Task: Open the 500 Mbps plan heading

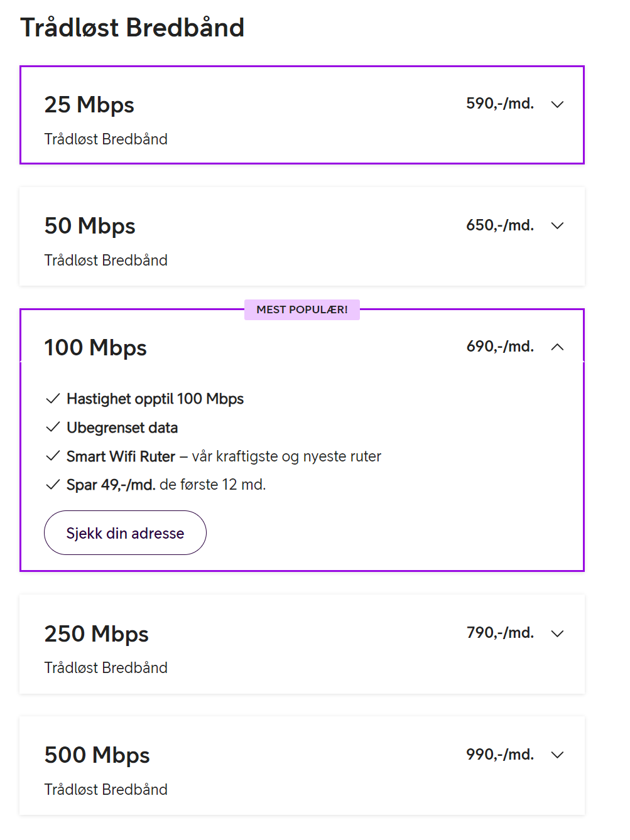Action: click(x=97, y=755)
